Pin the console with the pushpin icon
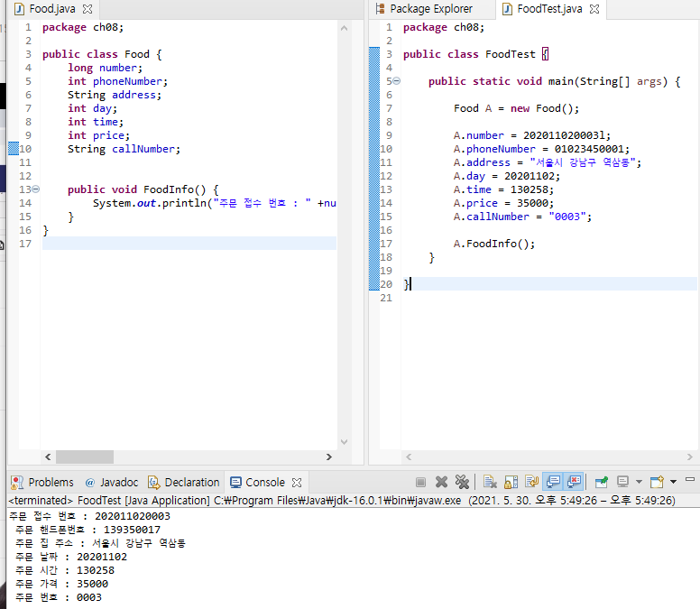Viewport: 700px width, 609px height. [602, 482]
